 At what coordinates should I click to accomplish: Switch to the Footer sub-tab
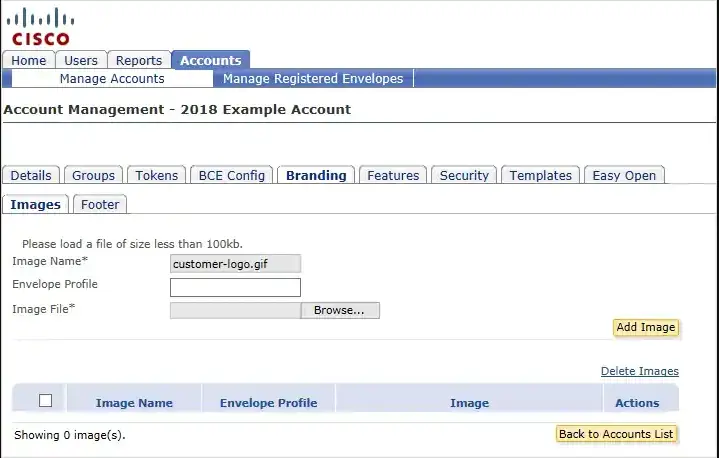click(x=100, y=204)
